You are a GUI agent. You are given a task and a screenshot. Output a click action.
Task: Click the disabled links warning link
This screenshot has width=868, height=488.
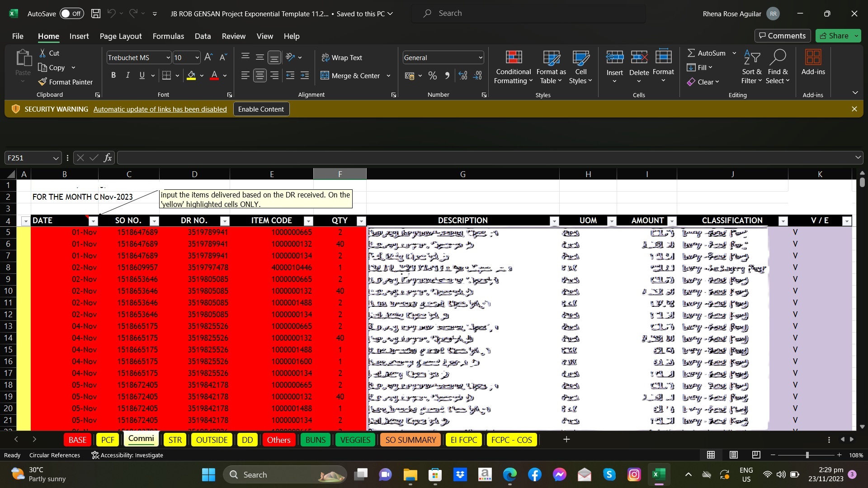click(160, 109)
